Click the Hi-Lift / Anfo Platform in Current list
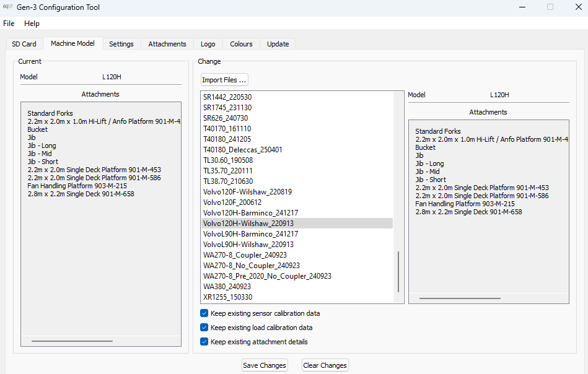This screenshot has width=588, height=374. pos(104,121)
